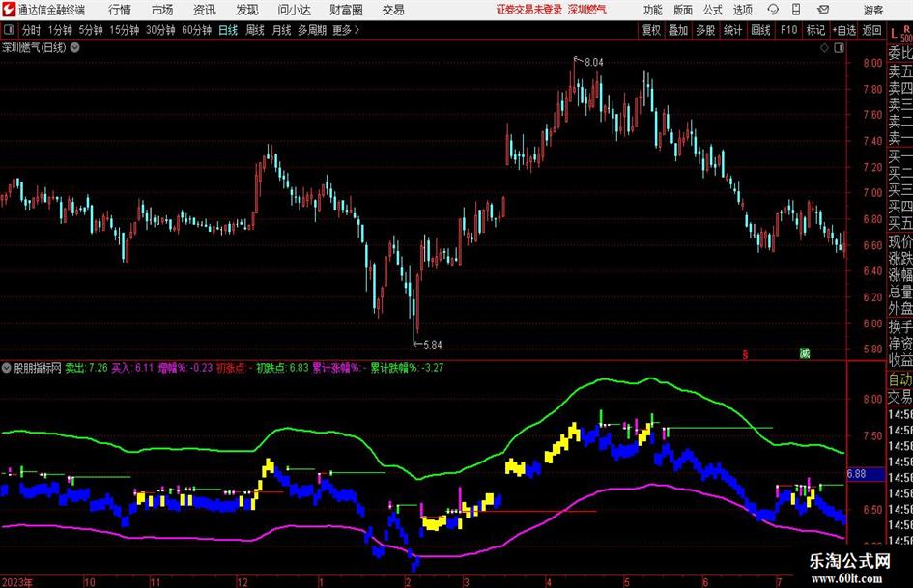Open the mail envelope messages icon
The height and width of the screenshot is (588, 913).
point(823,10)
